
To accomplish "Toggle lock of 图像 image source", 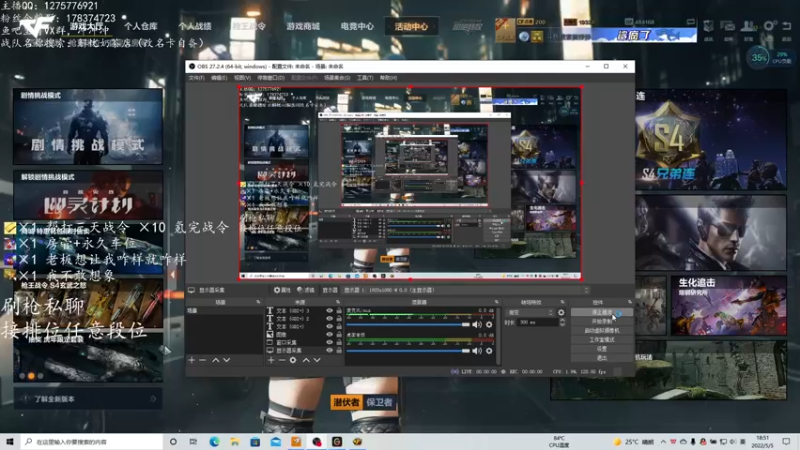I will click(x=339, y=334).
